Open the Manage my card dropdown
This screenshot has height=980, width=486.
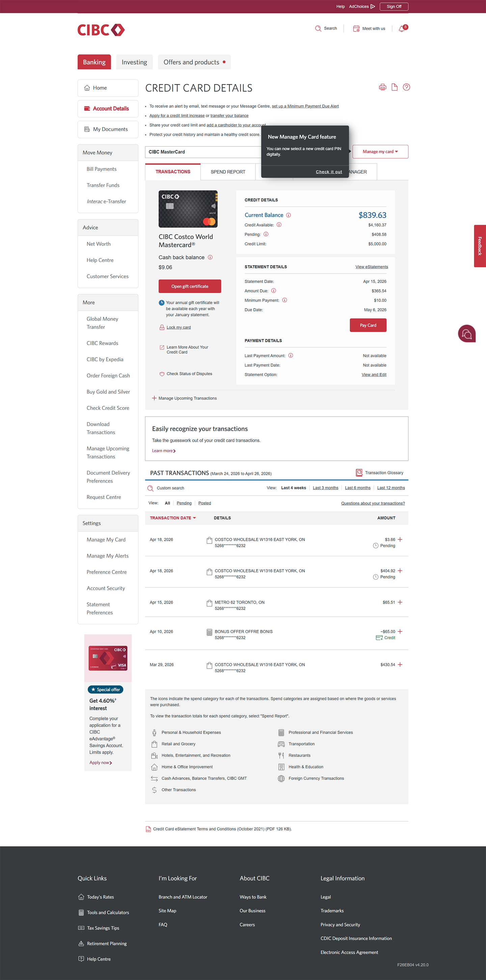380,152
